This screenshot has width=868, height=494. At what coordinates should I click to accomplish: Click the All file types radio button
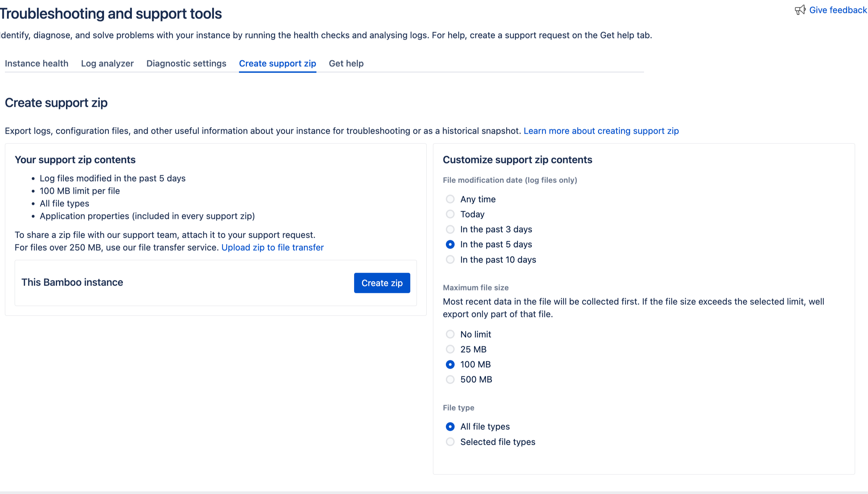(x=450, y=427)
